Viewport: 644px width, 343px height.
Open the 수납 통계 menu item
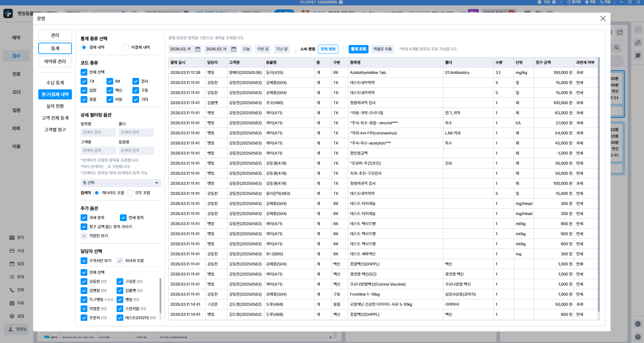pyautogui.click(x=55, y=83)
